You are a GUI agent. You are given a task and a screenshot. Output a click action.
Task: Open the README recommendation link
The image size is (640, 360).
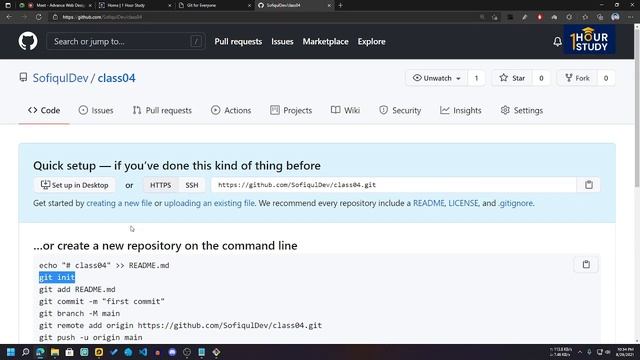[x=429, y=203]
